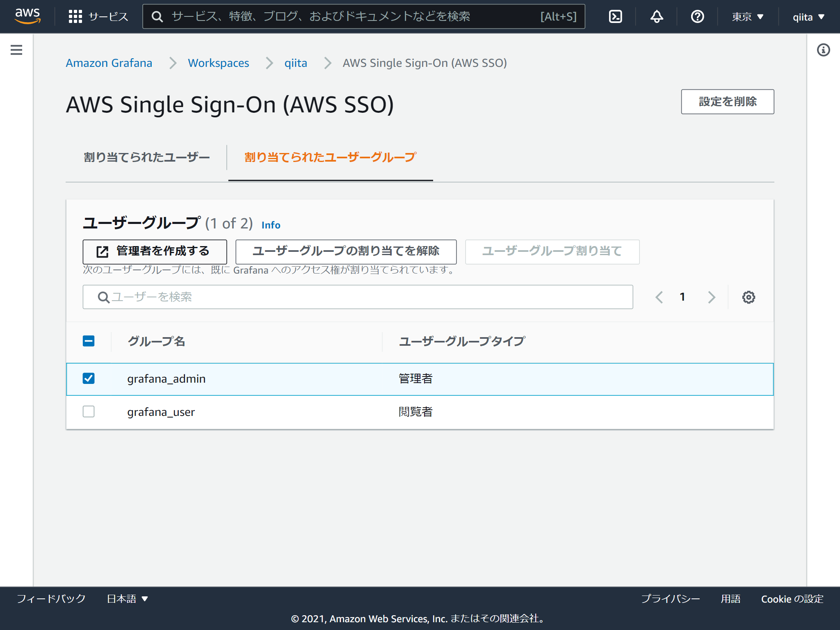The width and height of the screenshot is (840, 630).
Task: Switch to the 割り当てられたユーザー tab
Action: (146, 157)
